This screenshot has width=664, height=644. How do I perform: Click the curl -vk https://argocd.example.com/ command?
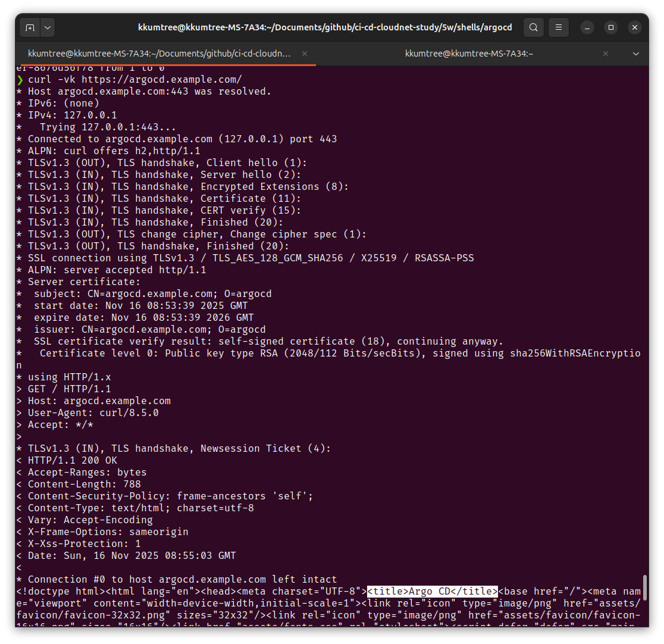pyautogui.click(x=134, y=80)
